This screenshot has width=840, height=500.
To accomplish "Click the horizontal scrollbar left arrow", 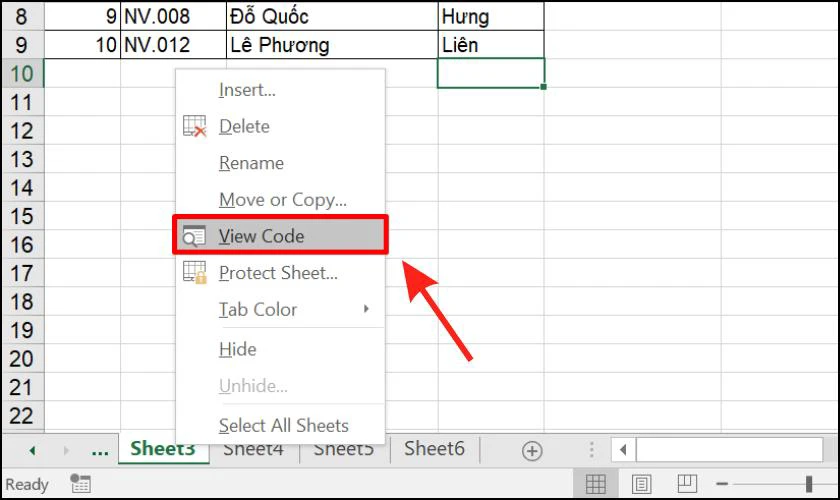I will click(x=623, y=450).
